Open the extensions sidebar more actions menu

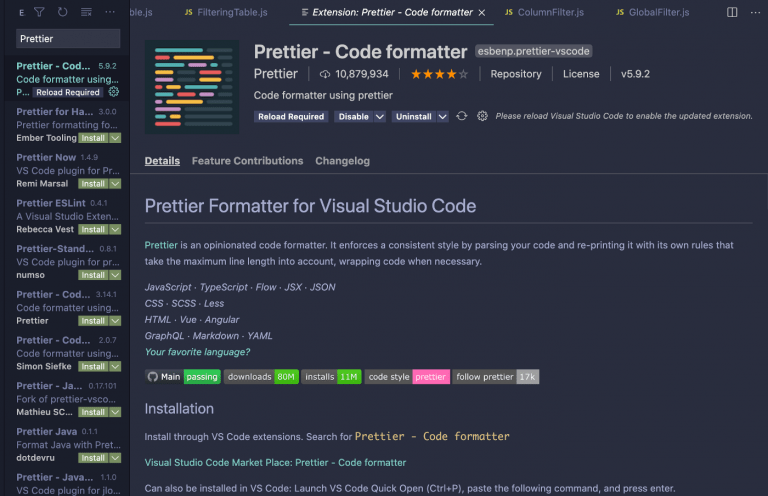tap(110, 12)
